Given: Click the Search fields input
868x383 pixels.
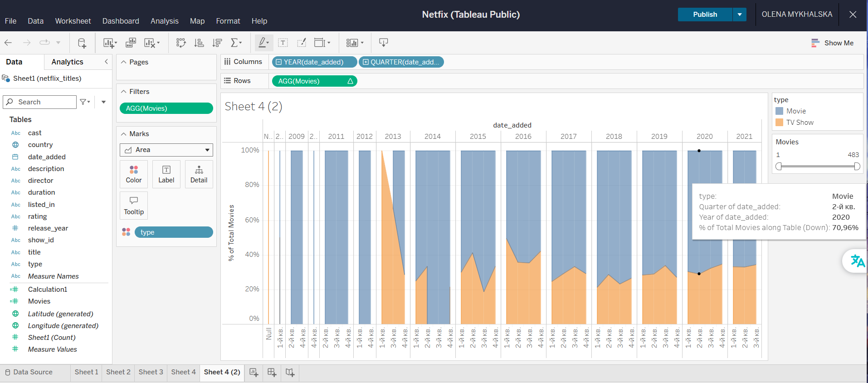Looking at the screenshot, I should [x=40, y=102].
